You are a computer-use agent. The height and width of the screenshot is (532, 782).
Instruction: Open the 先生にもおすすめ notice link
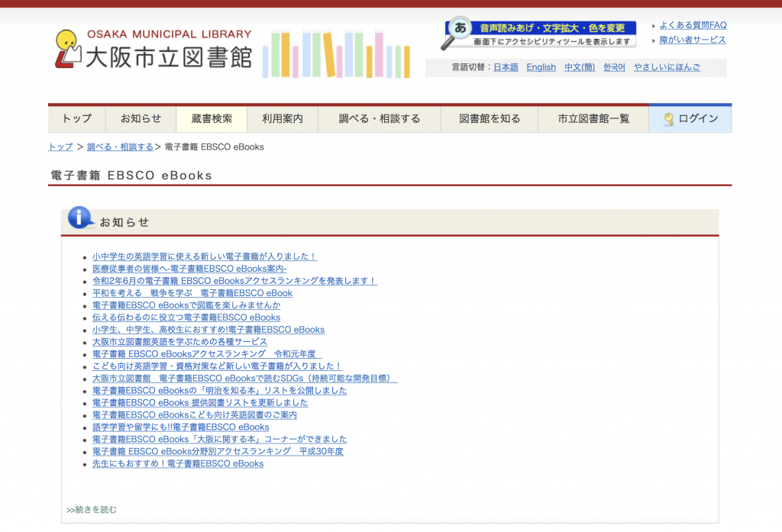pyautogui.click(x=178, y=464)
